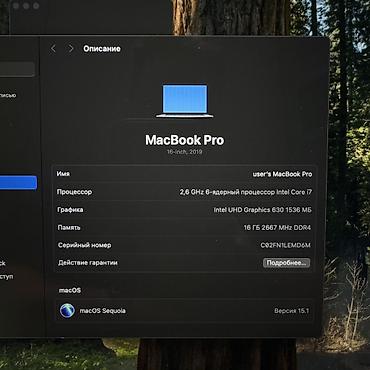Click the macOS Sequoia globe icon
The image size is (370, 370).
(67, 311)
